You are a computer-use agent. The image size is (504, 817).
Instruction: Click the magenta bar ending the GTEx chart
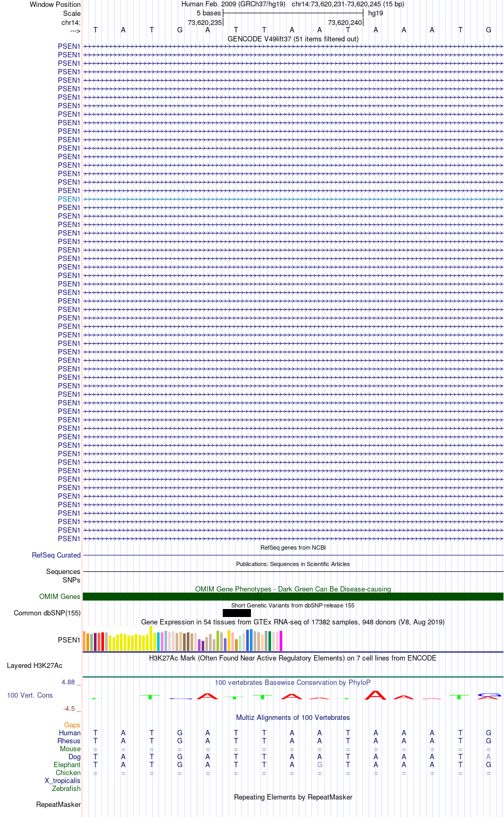pos(281,641)
